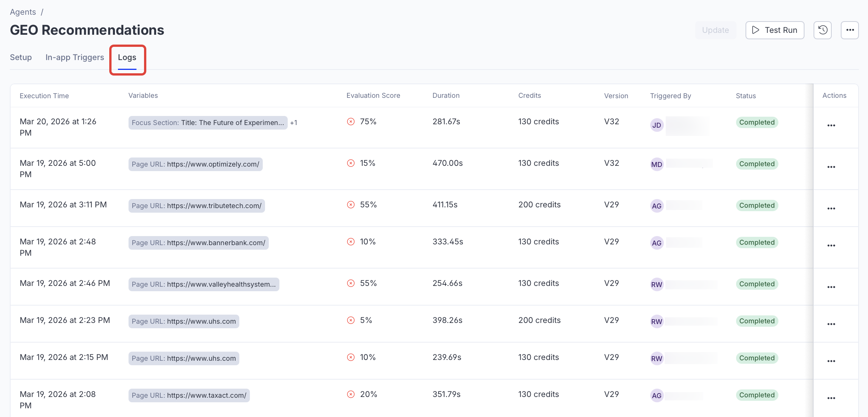
Task: Click the disabled Update button
Action: 715,30
